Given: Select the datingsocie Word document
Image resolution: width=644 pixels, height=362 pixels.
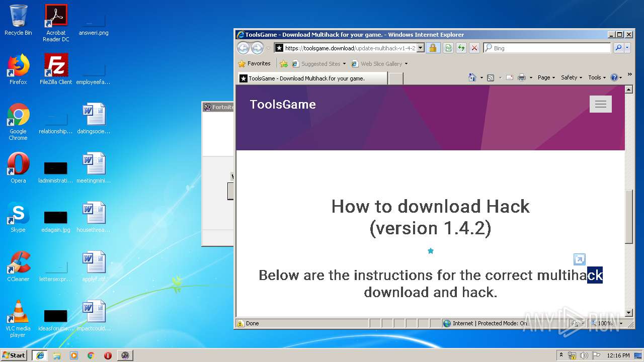Looking at the screenshot, I should point(94,119).
